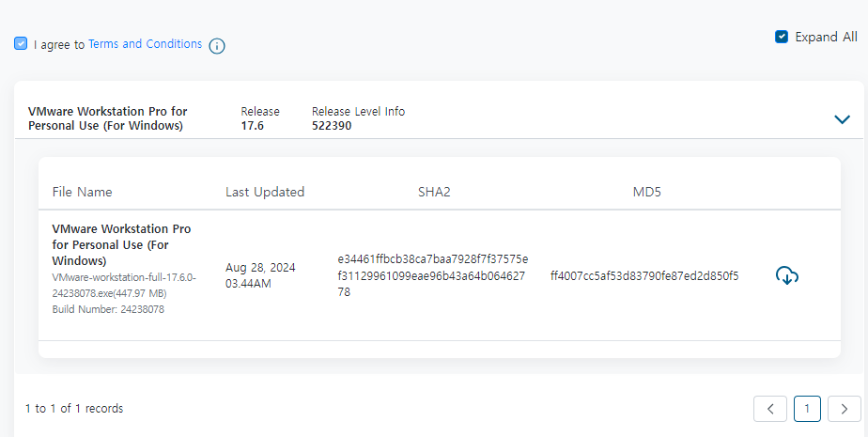Select page 1 in pagination
The height and width of the screenshot is (437, 868).
[807, 409]
